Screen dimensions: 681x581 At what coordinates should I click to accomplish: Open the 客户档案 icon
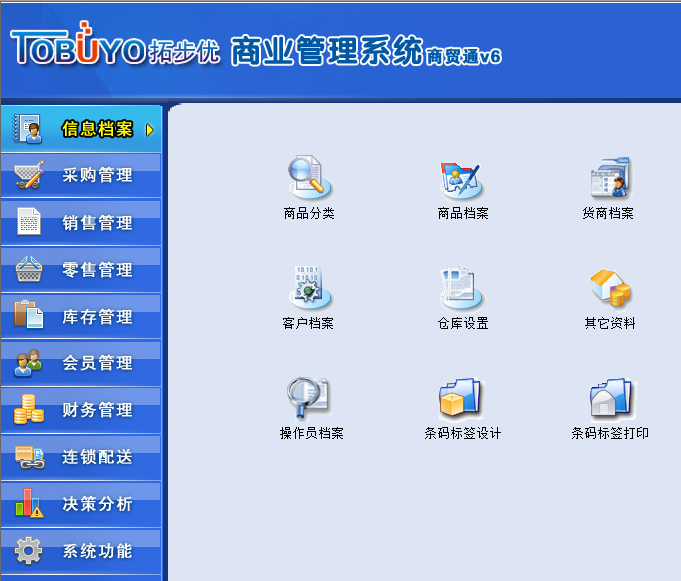308,290
